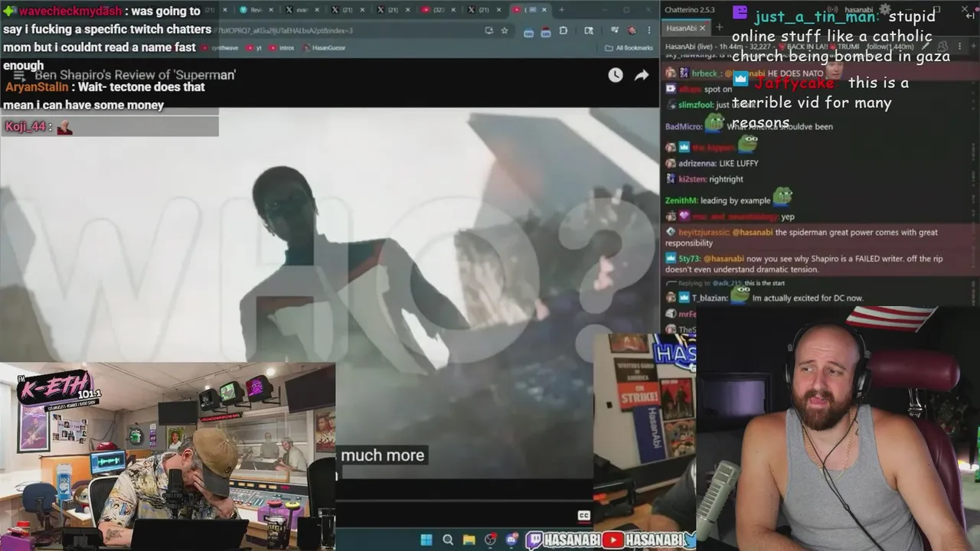Viewport: 980px width, 551px height.
Task: Bookmark page with star icon
Action: coord(505,31)
